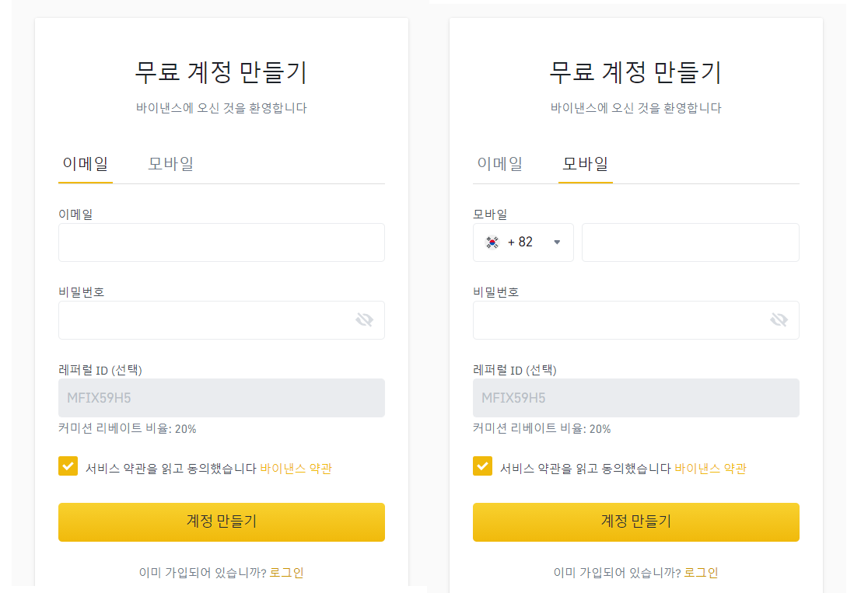Switch to the 모바일 tab on the left form
This screenshot has width=868, height=593.
170,163
